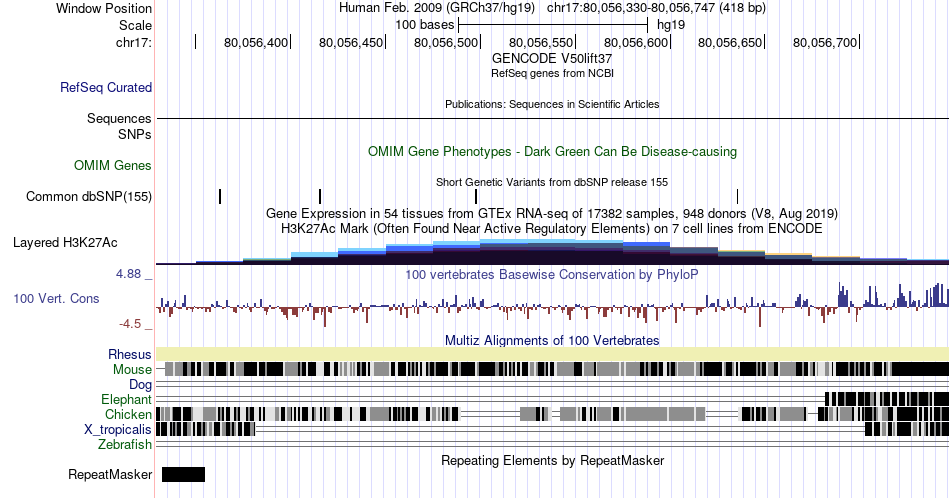Click Repeating Elements by RepeatMasker title
The image size is (950, 498).
[552, 460]
